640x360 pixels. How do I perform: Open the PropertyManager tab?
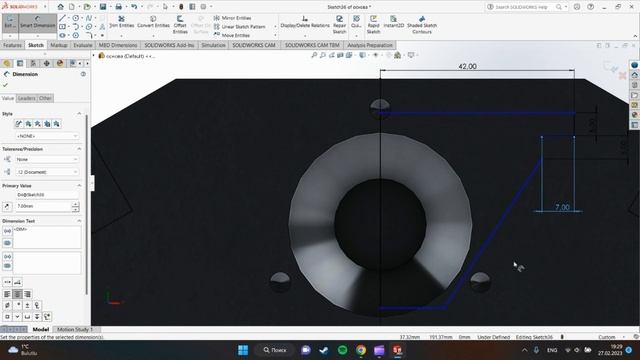[x=20, y=63]
